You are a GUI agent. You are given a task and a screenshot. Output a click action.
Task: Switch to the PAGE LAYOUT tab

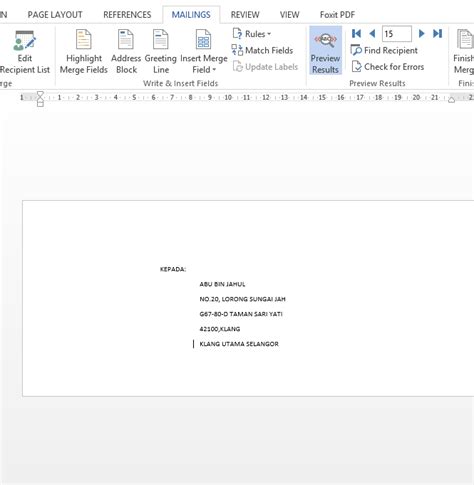(x=55, y=15)
